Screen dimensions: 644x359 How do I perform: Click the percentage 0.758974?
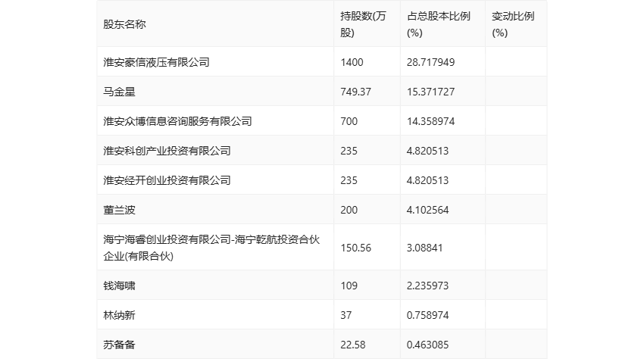click(427, 315)
